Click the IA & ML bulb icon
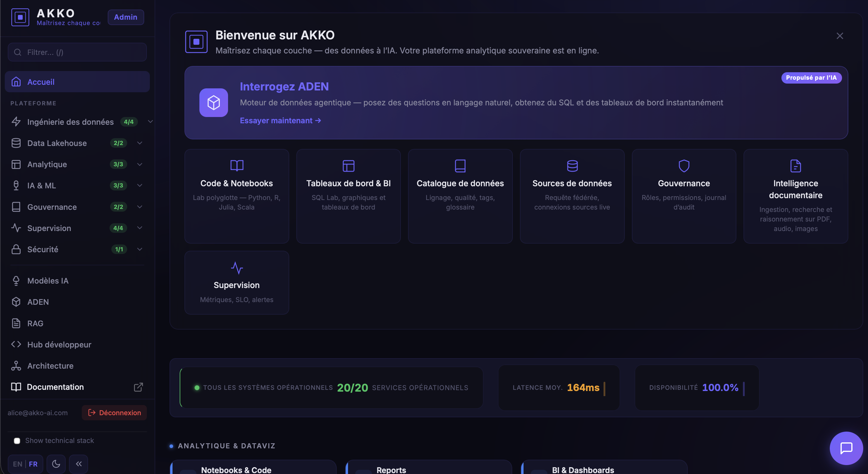The image size is (868, 474). point(16,185)
